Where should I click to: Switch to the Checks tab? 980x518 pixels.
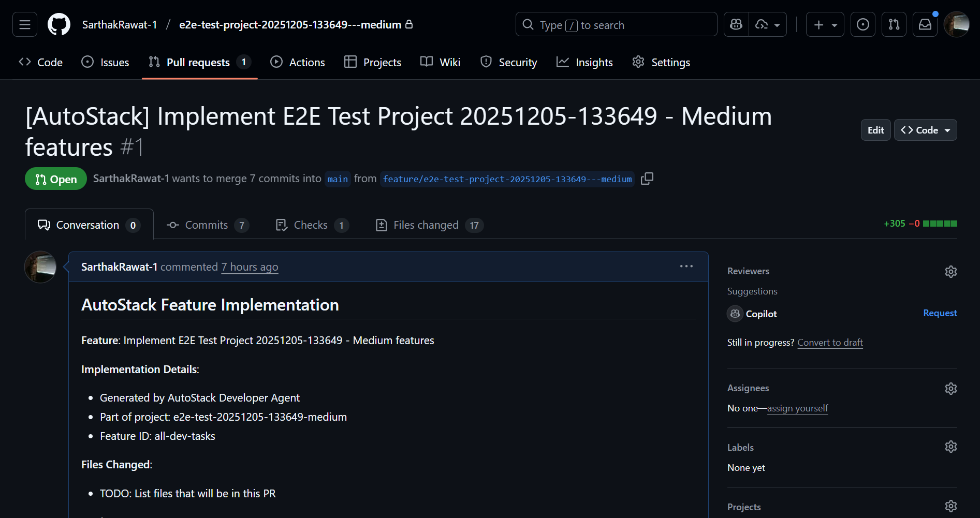click(312, 225)
